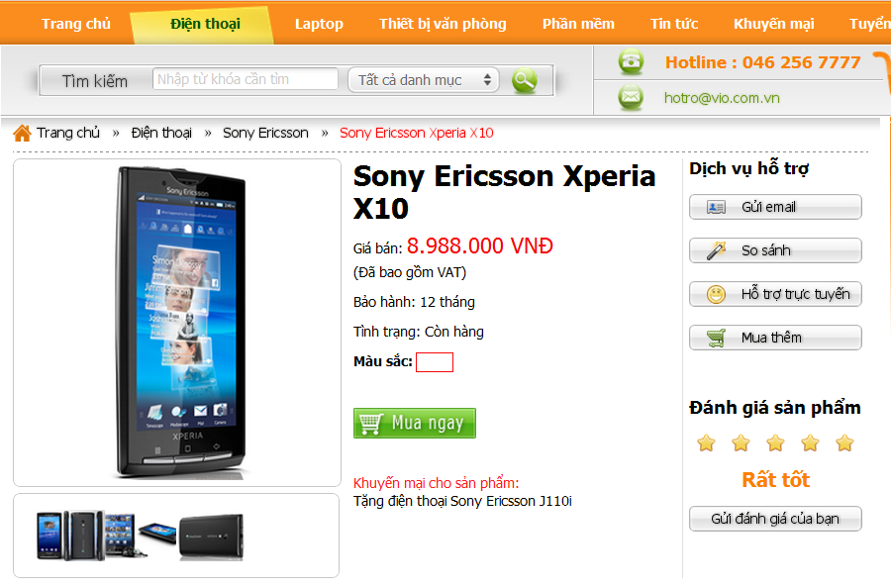The height and width of the screenshot is (588, 891).
Task: Open the Tất cả danh mục dropdown
Action: tap(424, 80)
